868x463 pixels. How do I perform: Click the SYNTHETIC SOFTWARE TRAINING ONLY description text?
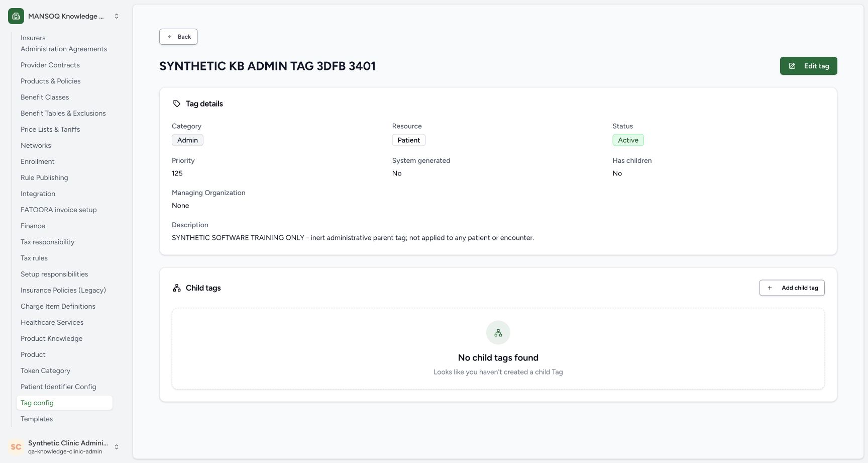click(353, 238)
